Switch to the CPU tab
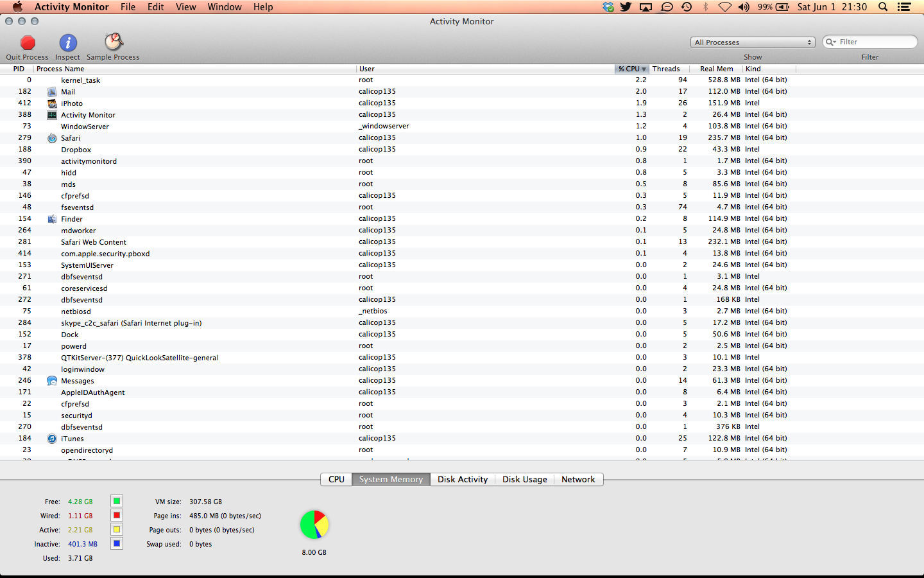Image resolution: width=924 pixels, height=578 pixels. click(336, 479)
